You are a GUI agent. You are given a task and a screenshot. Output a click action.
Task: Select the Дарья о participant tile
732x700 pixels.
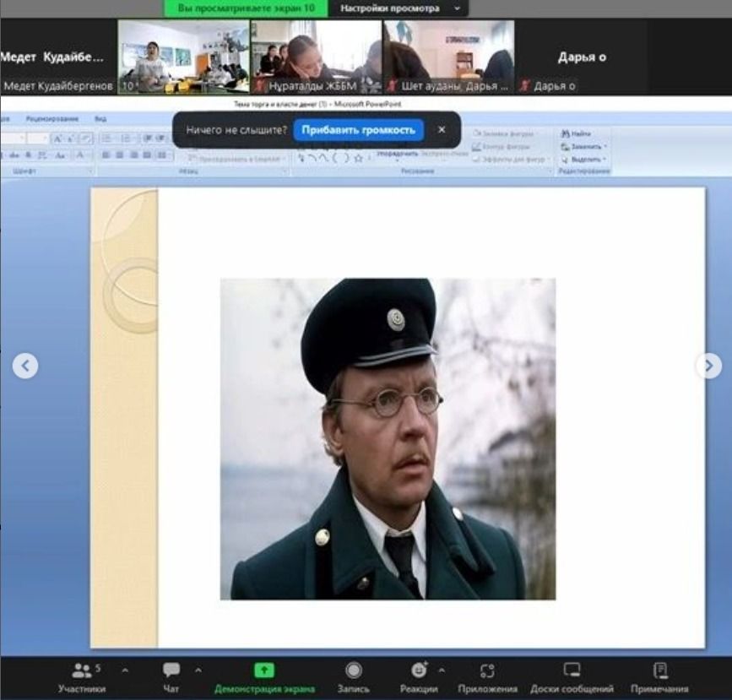(583, 57)
